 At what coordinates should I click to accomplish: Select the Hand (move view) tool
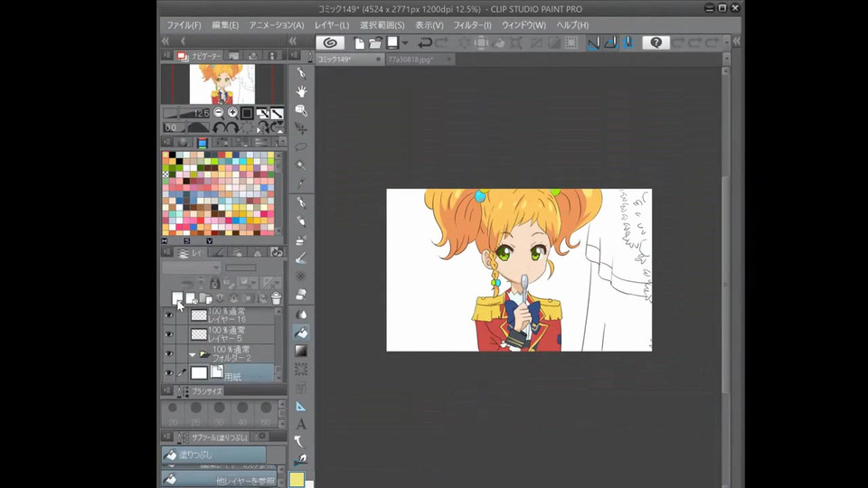[x=301, y=91]
